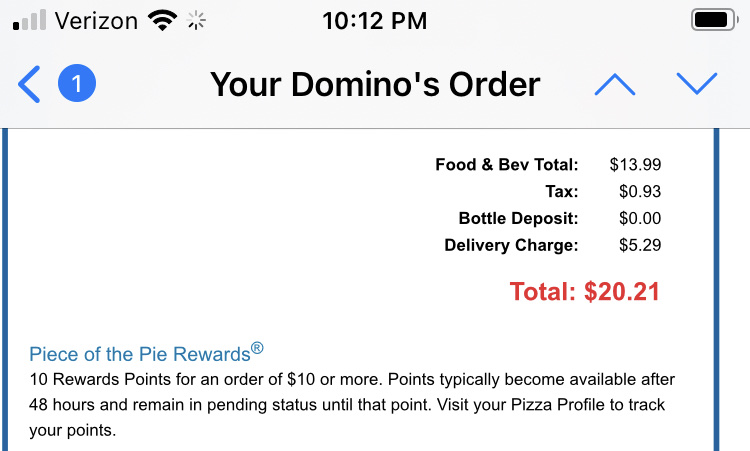Tap the Your Domino's Order title

[375, 85]
